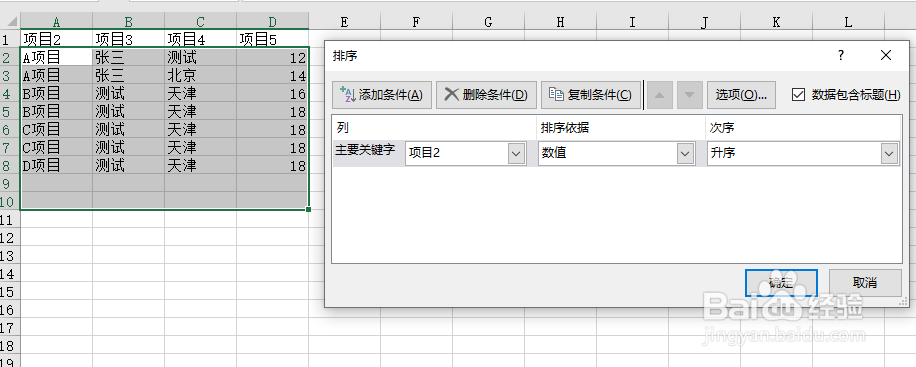This screenshot has width=916, height=367.
Task: Click cell C3 containing 北京
Action: tap(200, 75)
